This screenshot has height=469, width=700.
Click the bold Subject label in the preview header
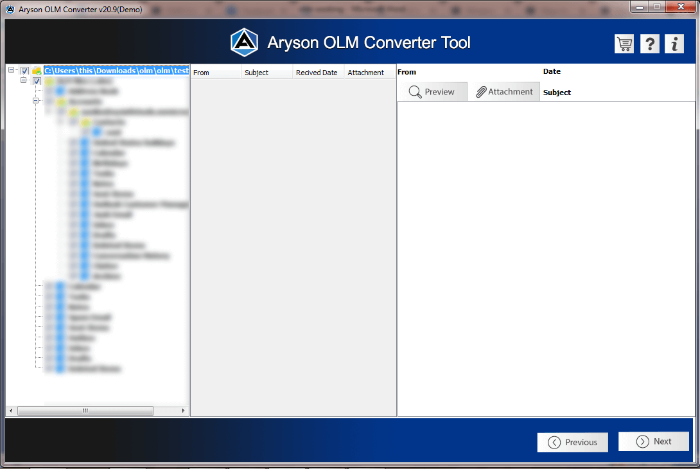[557, 92]
